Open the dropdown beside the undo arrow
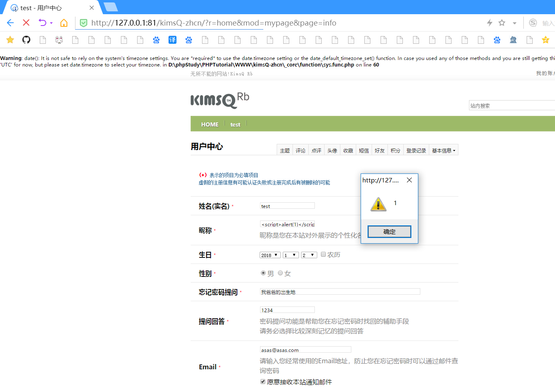Viewport: 555px width, 392px height. tap(51, 23)
